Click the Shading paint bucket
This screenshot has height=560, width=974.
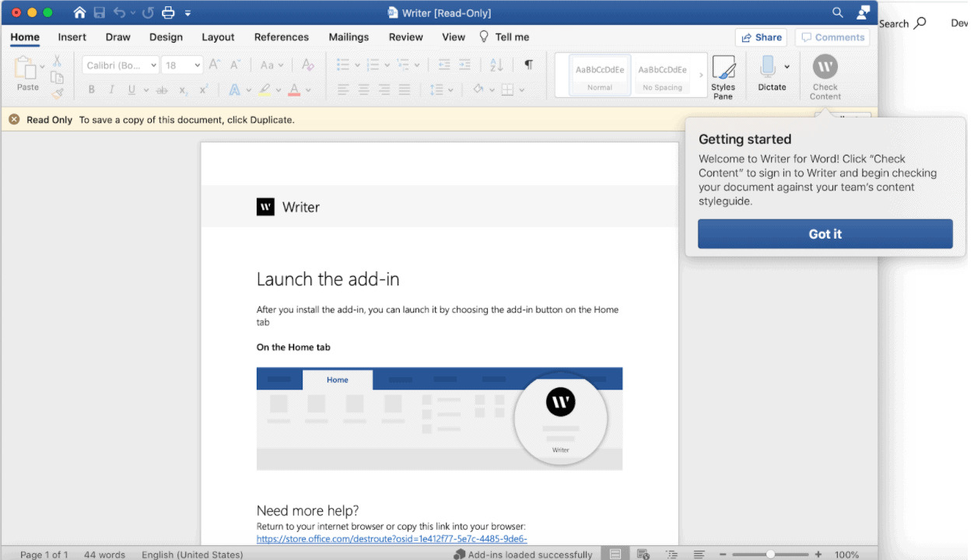tap(478, 90)
